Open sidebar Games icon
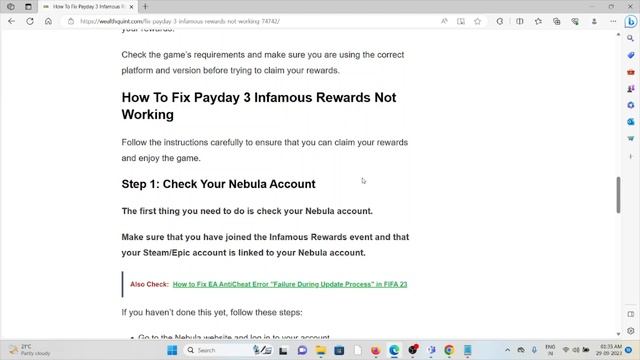This screenshot has width=640, height=360. [x=631, y=89]
